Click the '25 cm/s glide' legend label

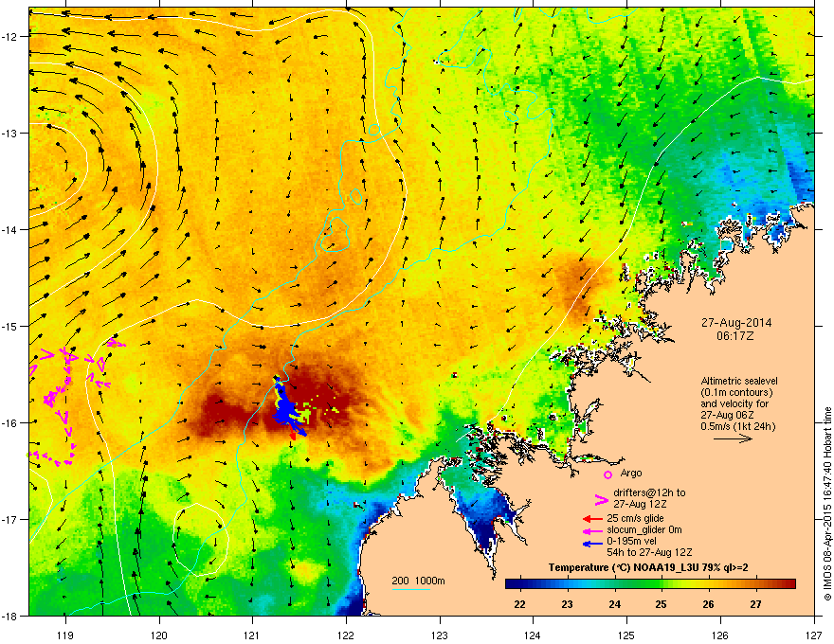pos(635,518)
